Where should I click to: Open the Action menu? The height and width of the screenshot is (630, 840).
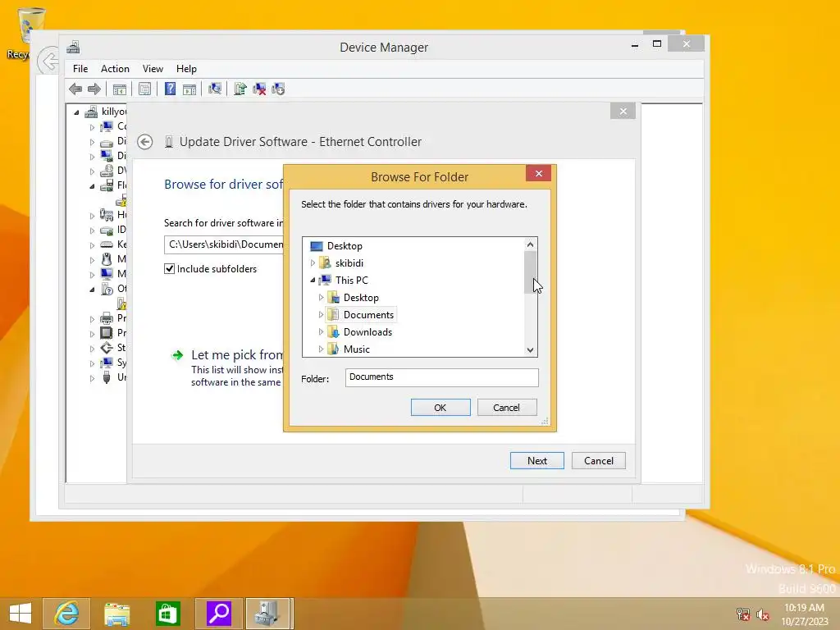point(115,69)
